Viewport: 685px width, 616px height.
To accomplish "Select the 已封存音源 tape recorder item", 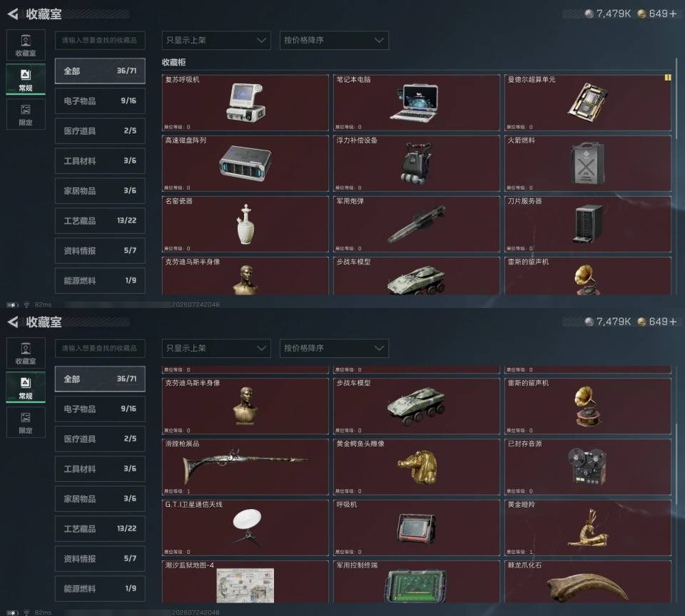I will pyautogui.click(x=587, y=467).
